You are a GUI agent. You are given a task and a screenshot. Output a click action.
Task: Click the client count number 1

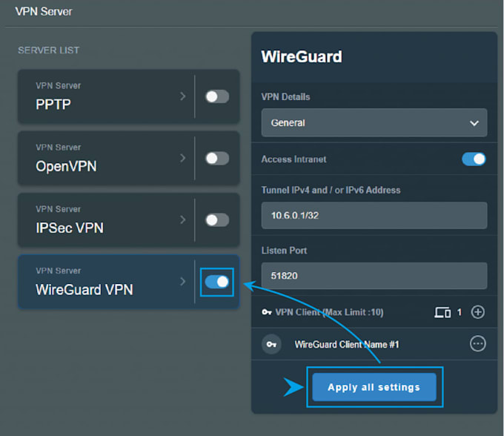[459, 312]
